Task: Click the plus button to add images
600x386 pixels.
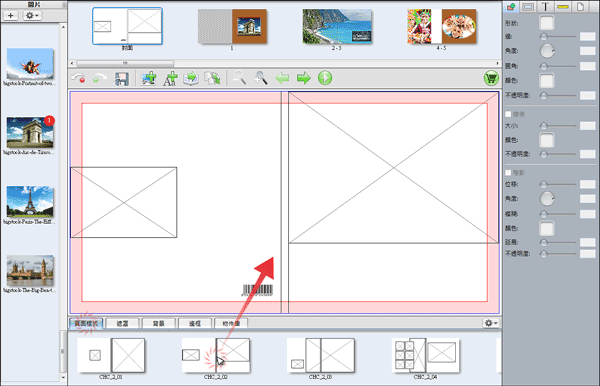Action: (x=11, y=16)
